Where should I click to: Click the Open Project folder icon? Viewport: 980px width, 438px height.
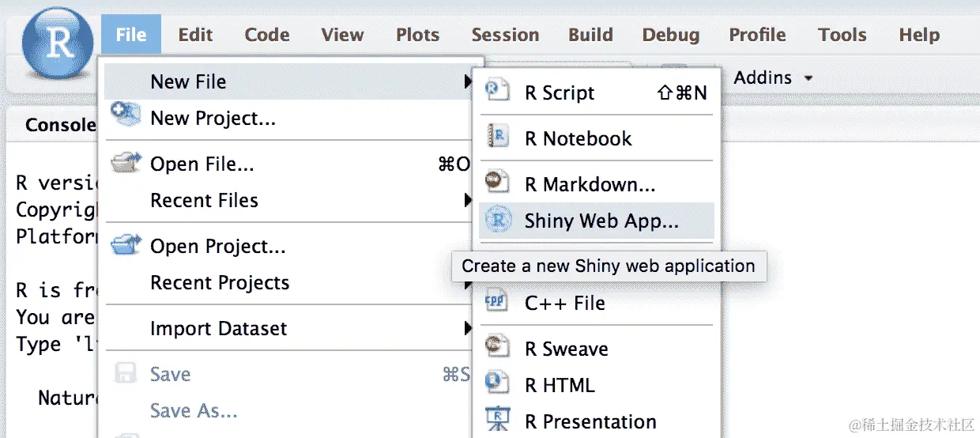point(126,246)
